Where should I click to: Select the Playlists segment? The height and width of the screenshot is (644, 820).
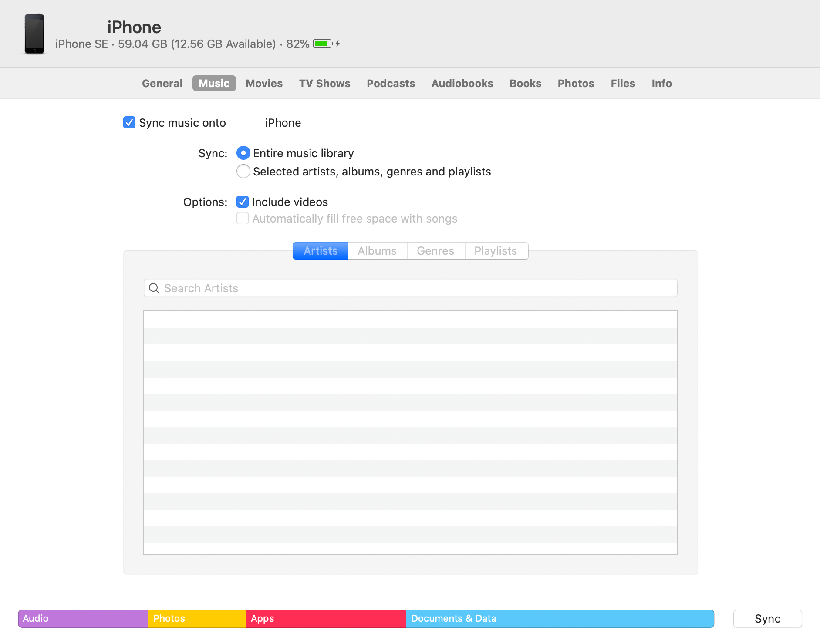click(496, 251)
